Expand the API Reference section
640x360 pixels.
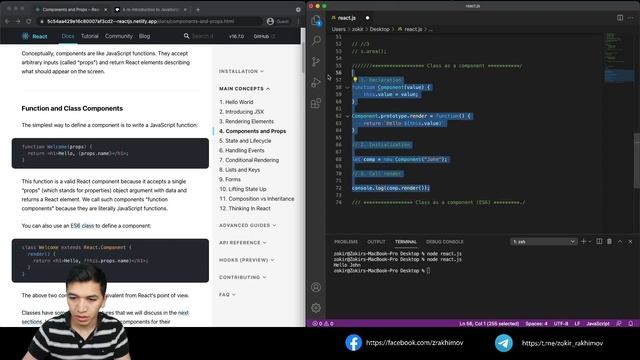pos(242,242)
